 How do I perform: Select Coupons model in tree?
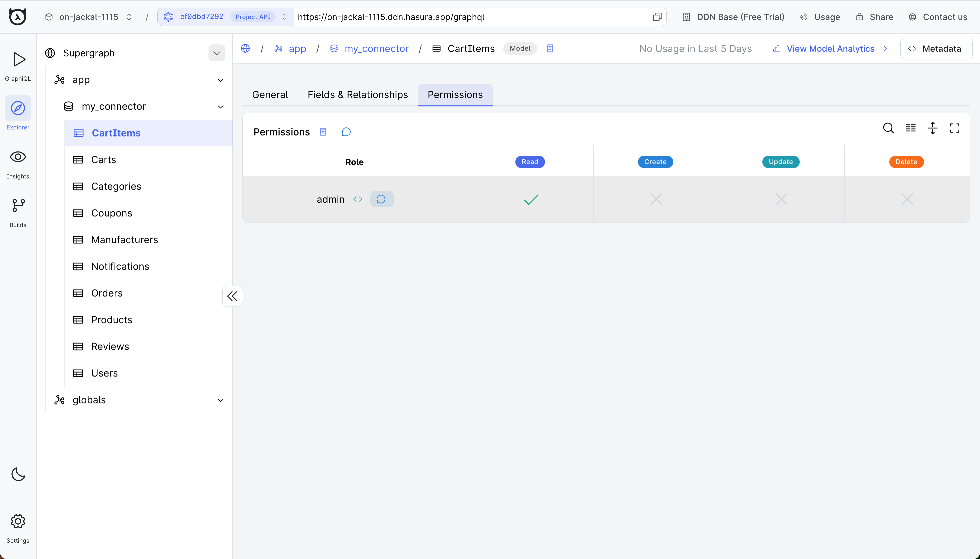tap(148, 213)
